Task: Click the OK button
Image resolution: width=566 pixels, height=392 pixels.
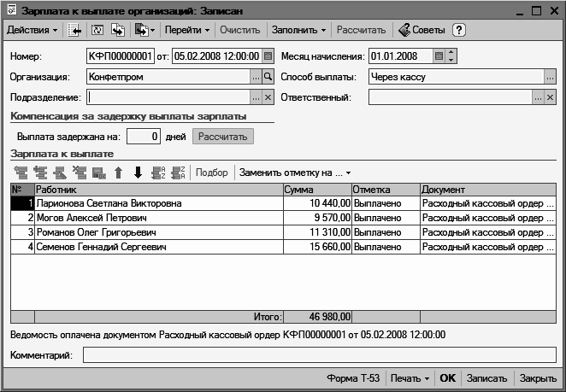Action: [448, 378]
